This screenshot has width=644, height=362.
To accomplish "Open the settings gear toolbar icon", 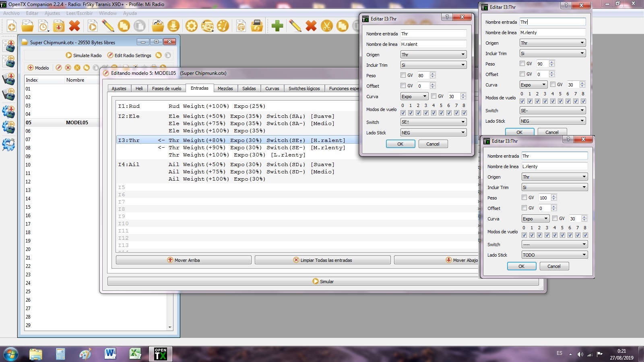I will tap(191, 27).
